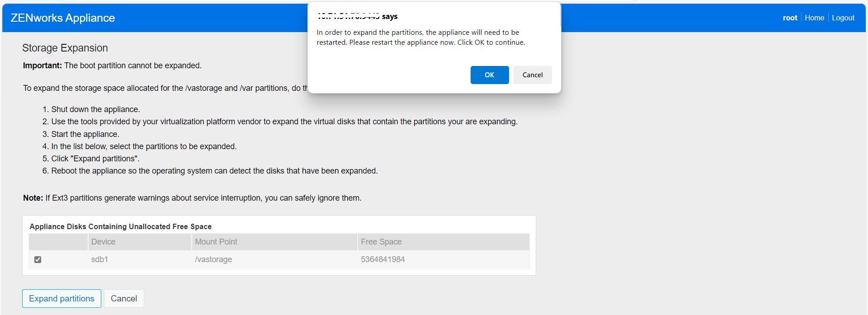Click OK in the restart dialog
The image size is (868, 315).
[x=489, y=75]
